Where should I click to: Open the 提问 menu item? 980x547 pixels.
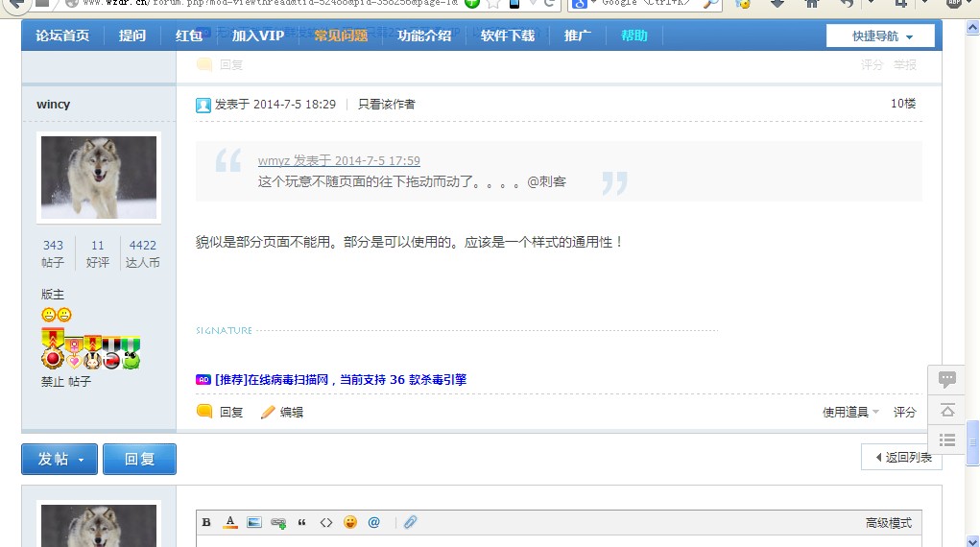(132, 36)
